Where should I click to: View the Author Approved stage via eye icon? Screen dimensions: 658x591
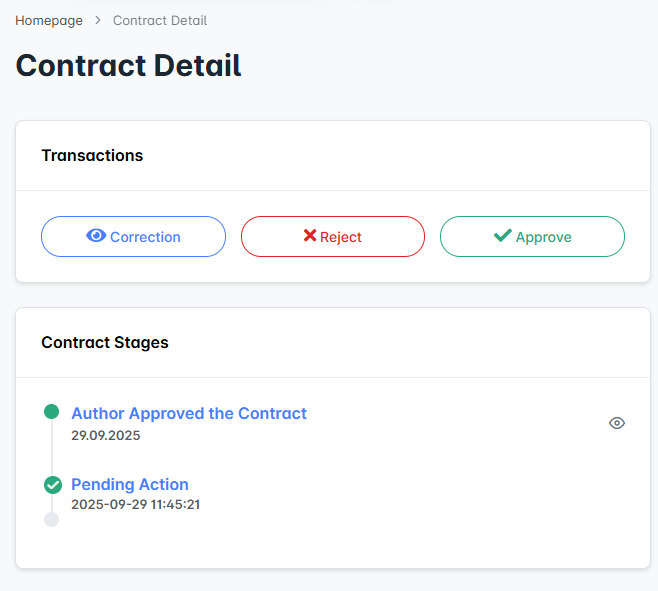[x=617, y=423]
